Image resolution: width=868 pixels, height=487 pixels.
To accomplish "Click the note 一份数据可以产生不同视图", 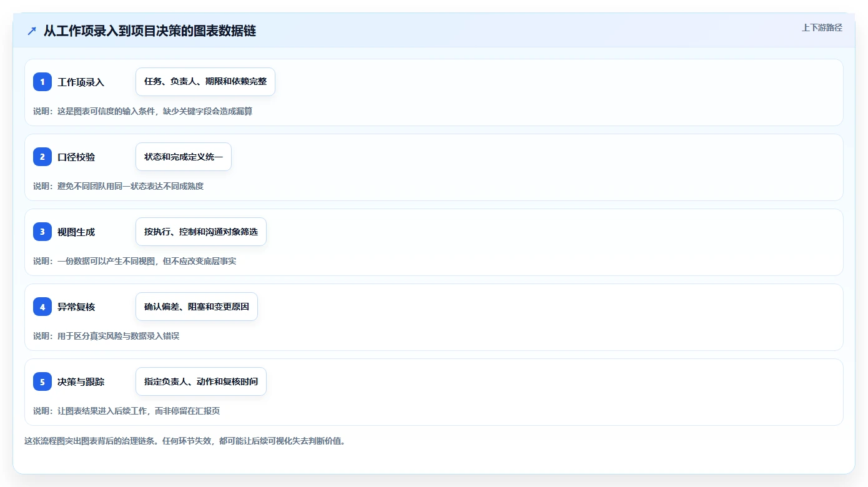I will 106,261.
